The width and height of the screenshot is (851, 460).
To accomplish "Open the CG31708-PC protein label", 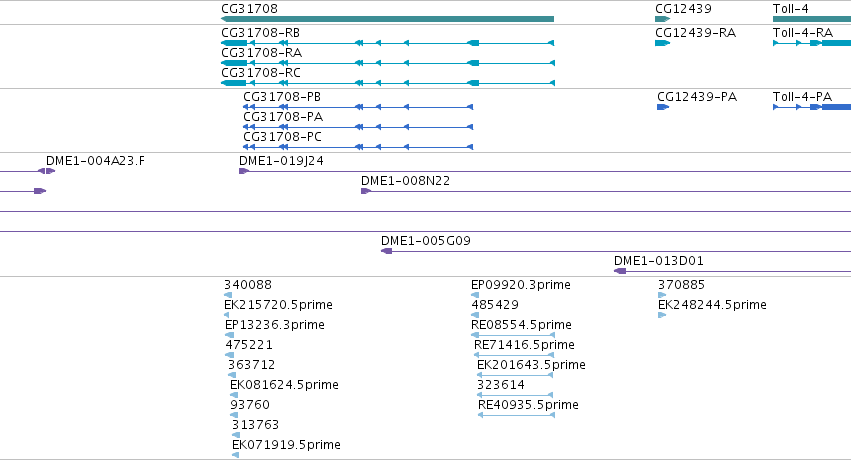I will point(282,137).
